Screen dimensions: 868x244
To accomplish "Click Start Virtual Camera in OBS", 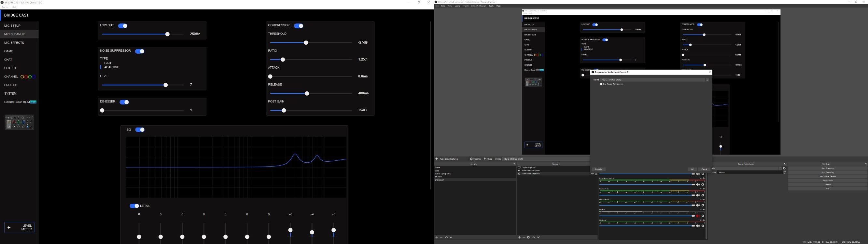I will (x=828, y=176).
